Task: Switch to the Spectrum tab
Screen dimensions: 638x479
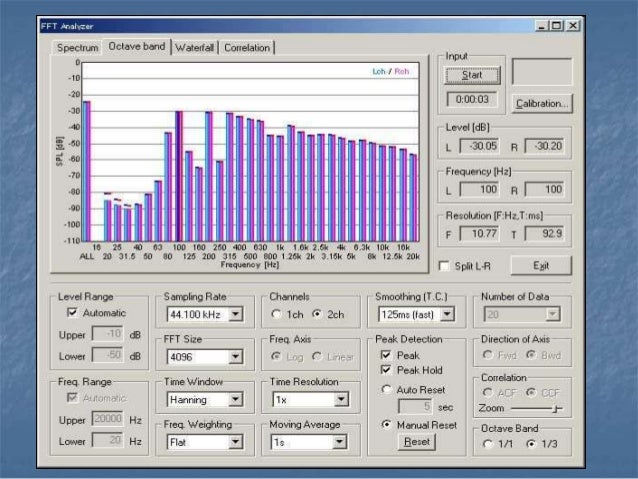Action: pyautogui.click(x=77, y=47)
